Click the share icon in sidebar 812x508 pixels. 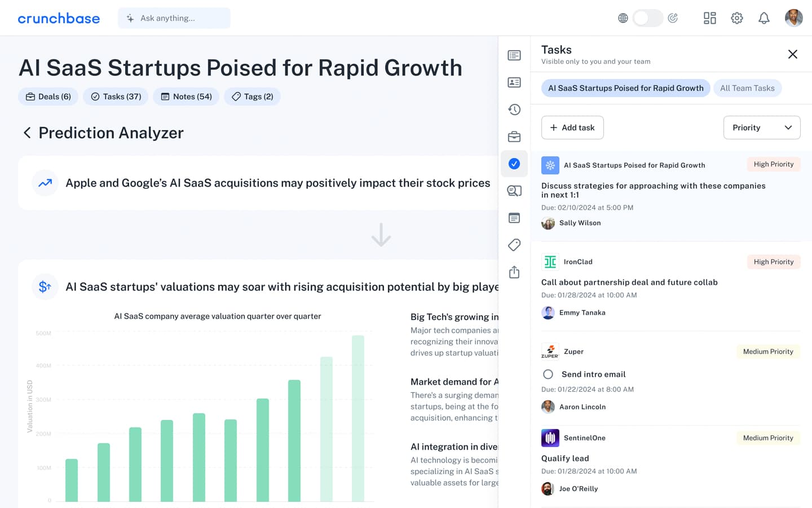point(514,272)
